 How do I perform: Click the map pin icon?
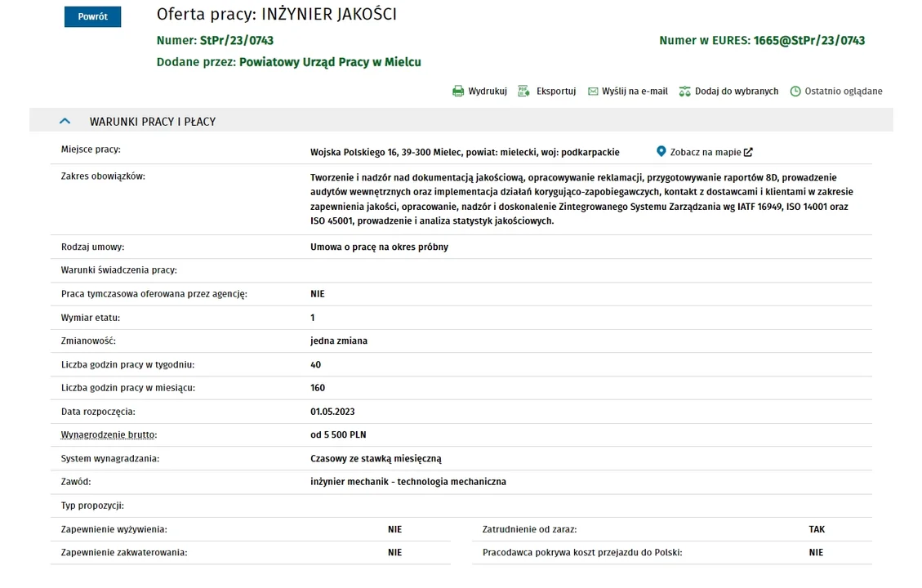coord(661,151)
